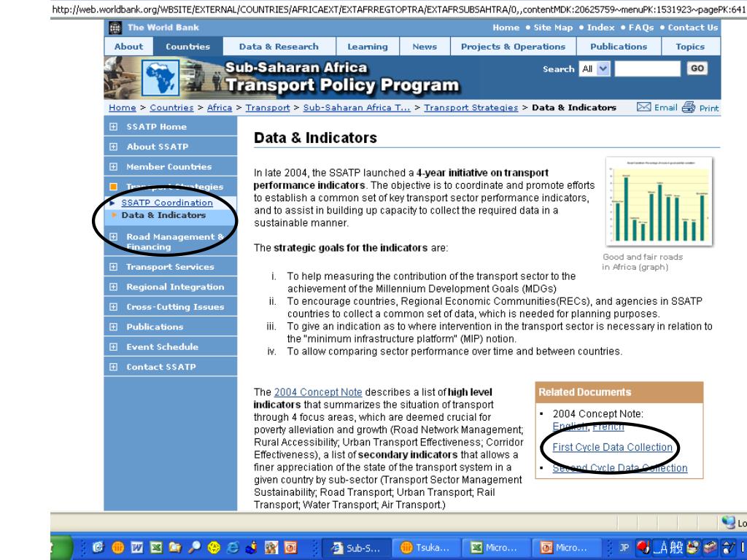The height and width of the screenshot is (560, 747).
Task: Open Internet Explorer quick launch icon
Action: tap(233, 548)
